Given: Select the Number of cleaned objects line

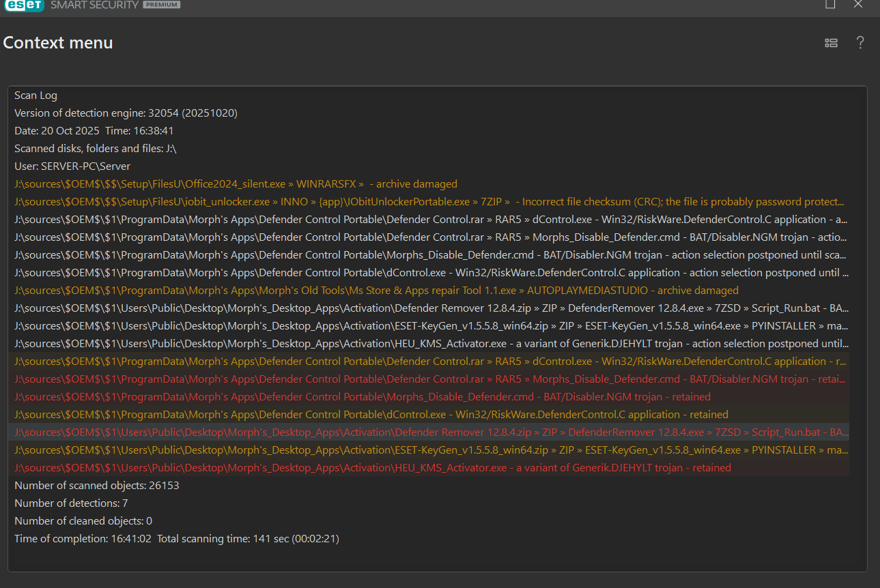Looking at the screenshot, I should [83, 521].
